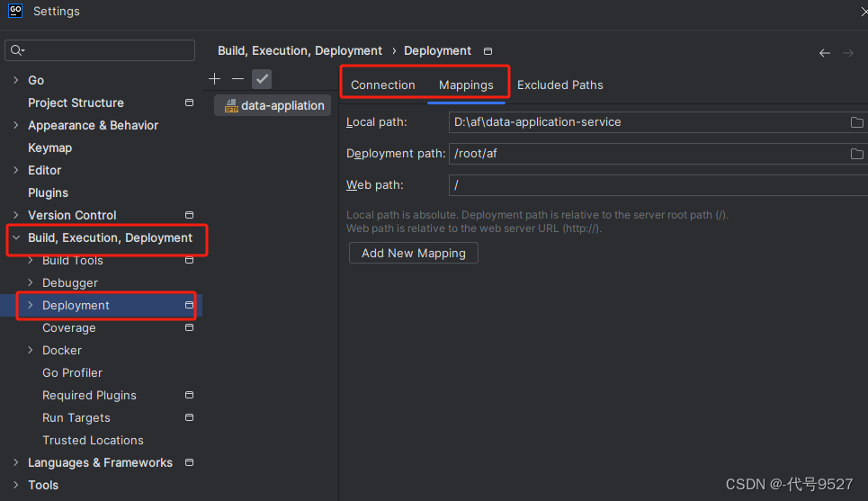This screenshot has width=868, height=501.
Task: Select Docker settings item
Action: tap(62, 350)
